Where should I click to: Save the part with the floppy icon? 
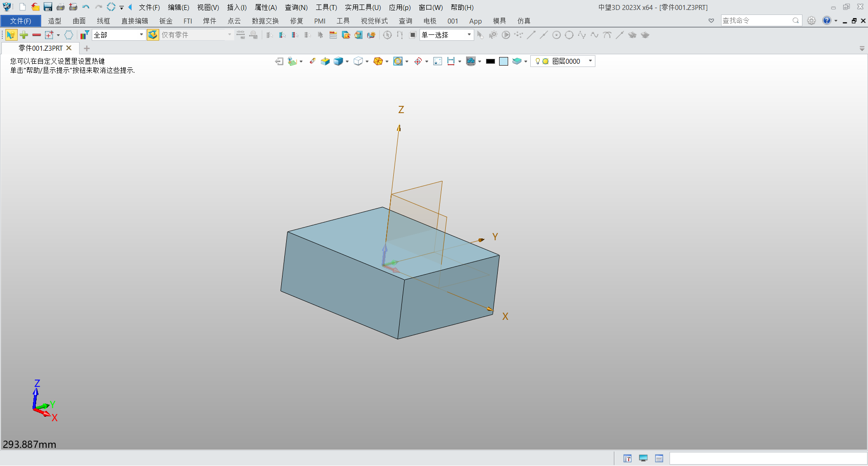point(48,7)
